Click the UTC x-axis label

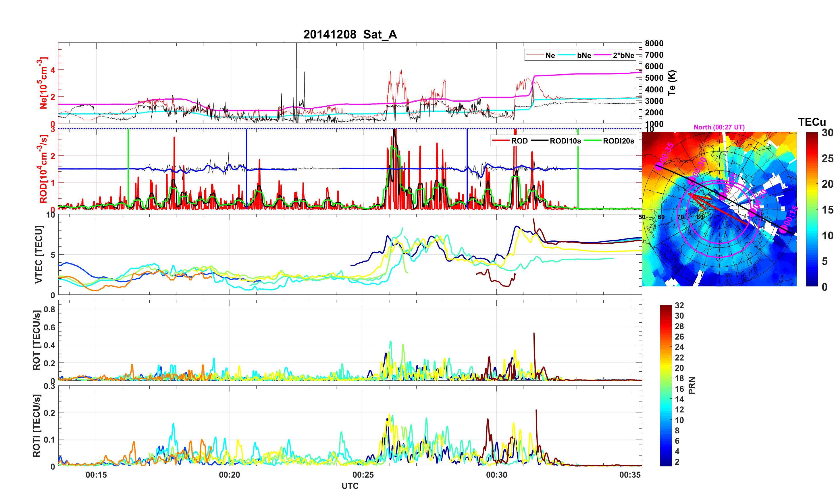350,486
